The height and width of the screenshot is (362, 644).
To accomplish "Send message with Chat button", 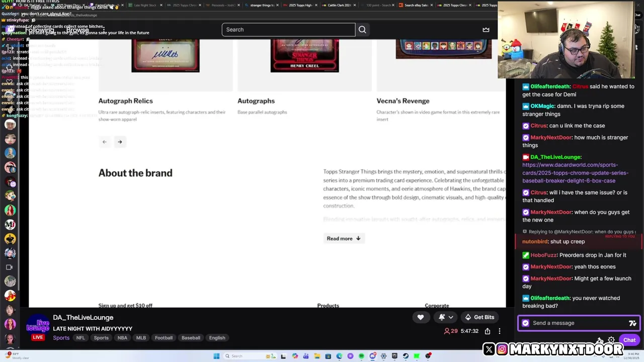I will coord(629,340).
